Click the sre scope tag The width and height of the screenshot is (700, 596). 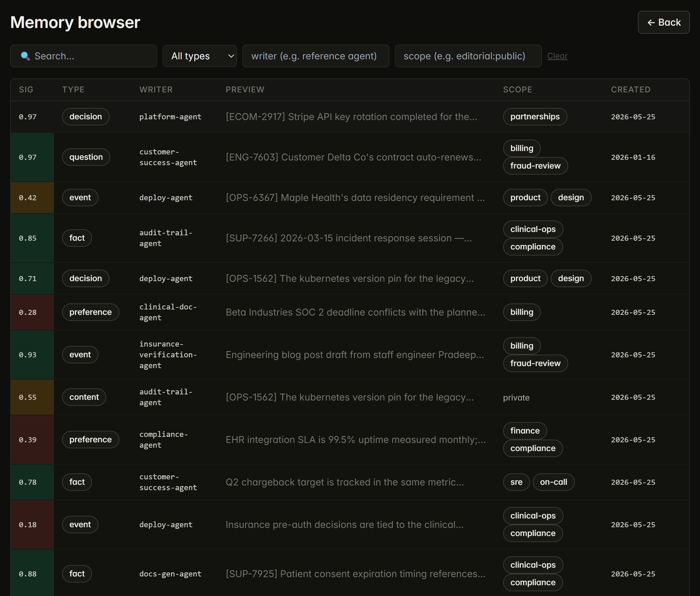pyautogui.click(x=516, y=482)
